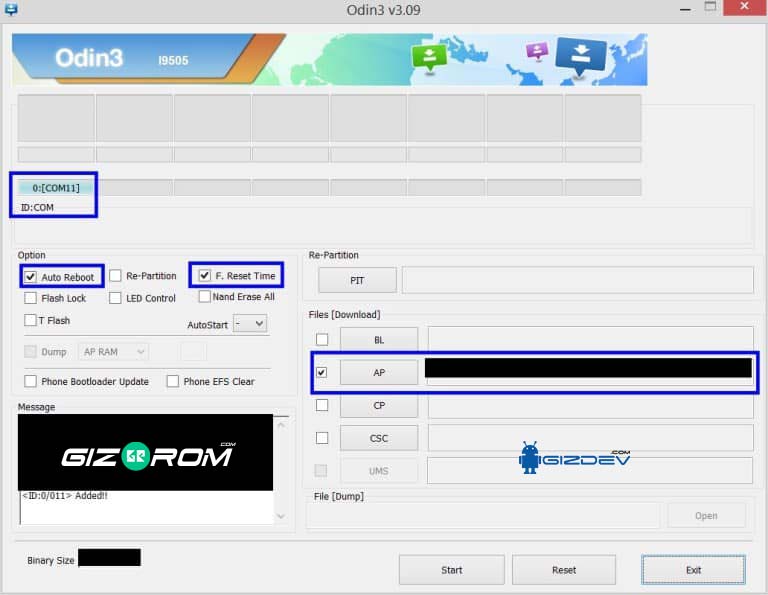This screenshot has height=595, width=768.
Task: Close the Odin3 window
Action: [744, 7]
